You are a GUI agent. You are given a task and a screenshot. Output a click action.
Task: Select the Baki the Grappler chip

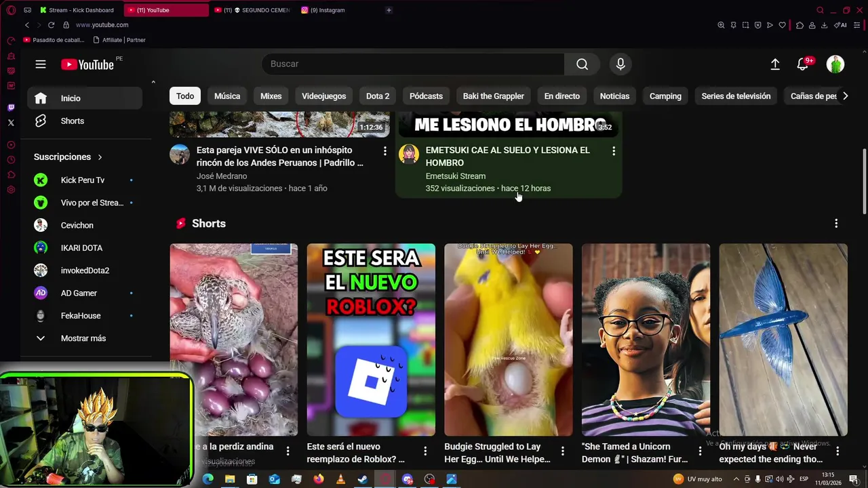[493, 96]
